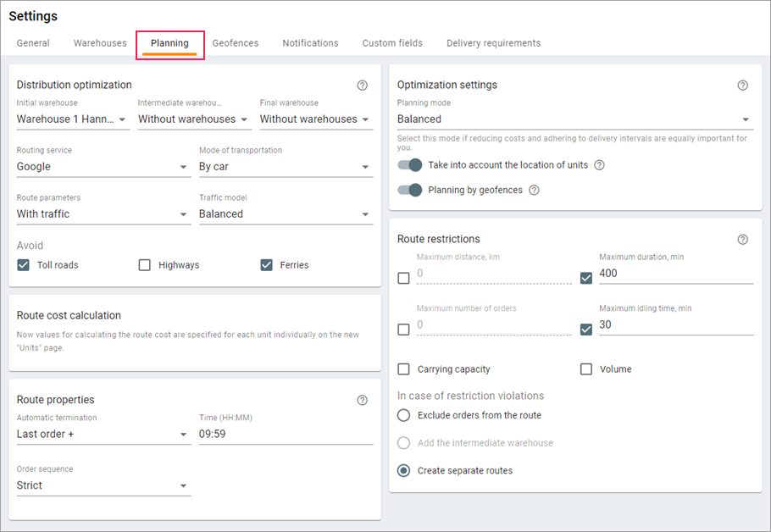This screenshot has width=771, height=532.
Task: Click the Optimization settings help icon
Action: 743,85
